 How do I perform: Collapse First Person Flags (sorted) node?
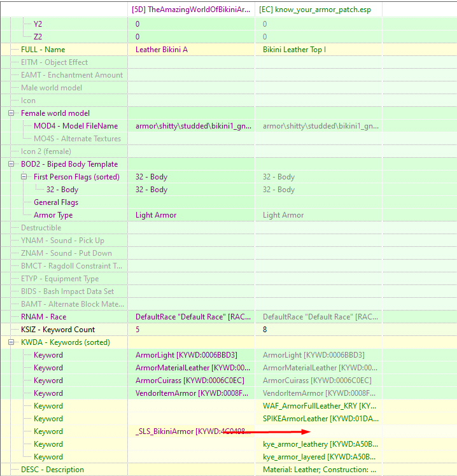[x=24, y=177]
